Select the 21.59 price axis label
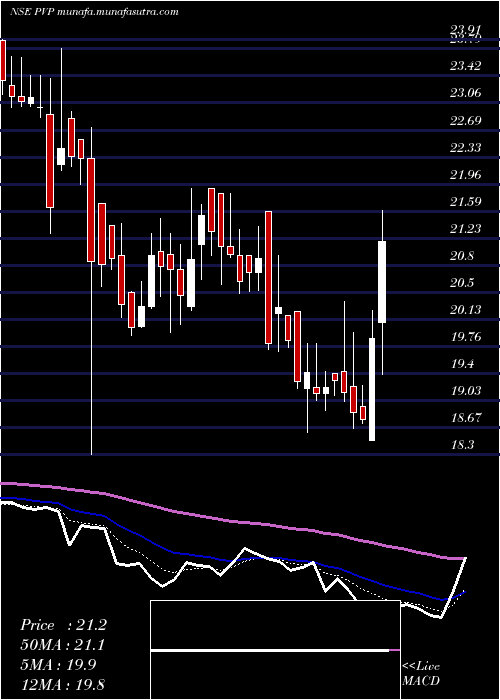This screenshot has height=700, width=500. 465,202
